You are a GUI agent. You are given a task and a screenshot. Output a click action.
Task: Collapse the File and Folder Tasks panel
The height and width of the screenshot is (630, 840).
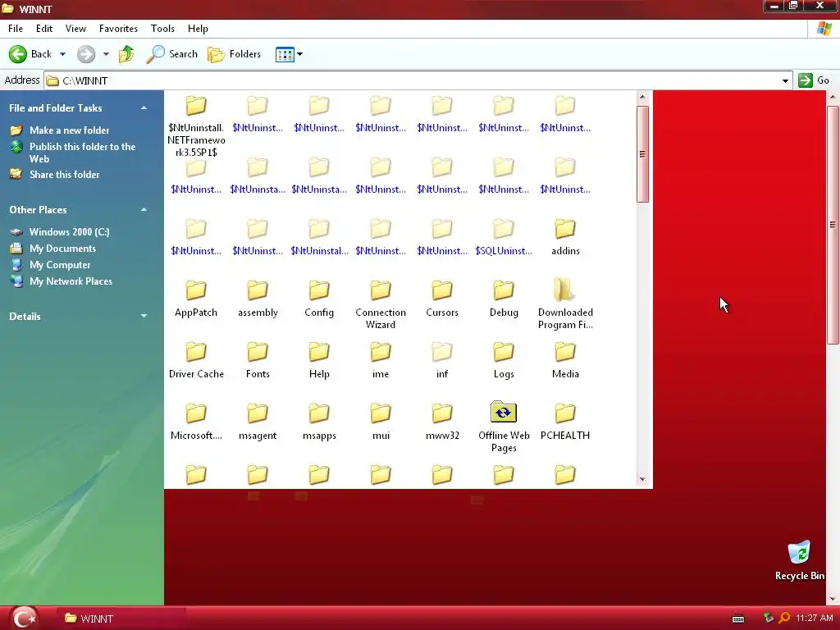144,107
